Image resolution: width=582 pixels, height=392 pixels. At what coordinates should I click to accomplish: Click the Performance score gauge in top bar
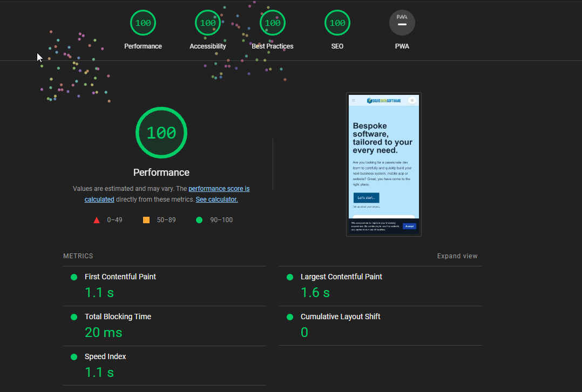143,23
